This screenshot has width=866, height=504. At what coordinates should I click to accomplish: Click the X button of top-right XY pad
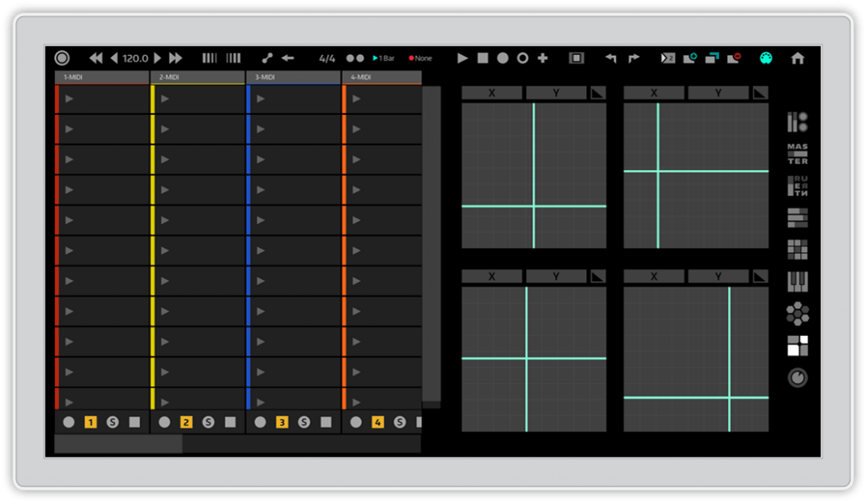pyautogui.click(x=654, y=93)
